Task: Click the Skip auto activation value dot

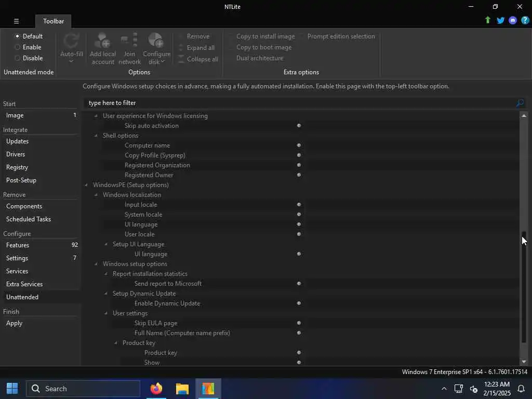Action: 299,126
